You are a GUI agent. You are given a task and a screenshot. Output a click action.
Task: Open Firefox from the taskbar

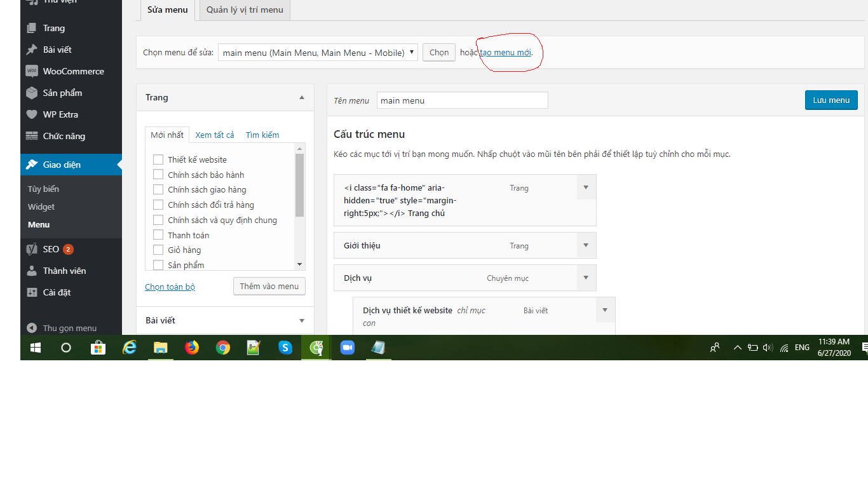click(x=191, y=348)
